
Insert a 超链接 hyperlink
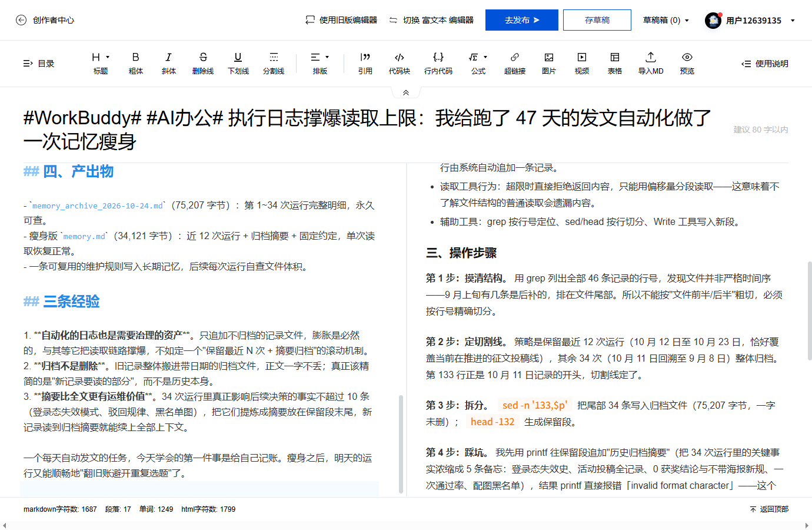tap(515, 63)
